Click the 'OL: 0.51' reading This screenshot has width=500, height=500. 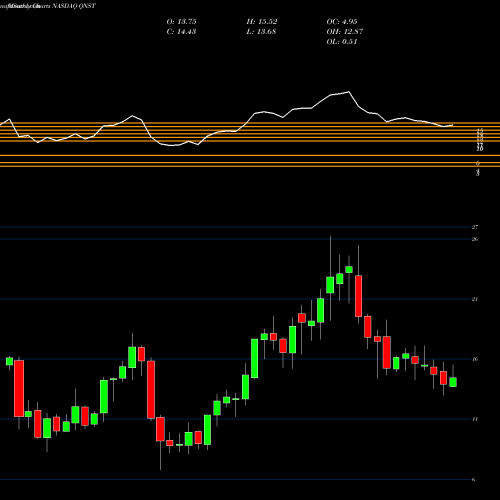(342, 42)
